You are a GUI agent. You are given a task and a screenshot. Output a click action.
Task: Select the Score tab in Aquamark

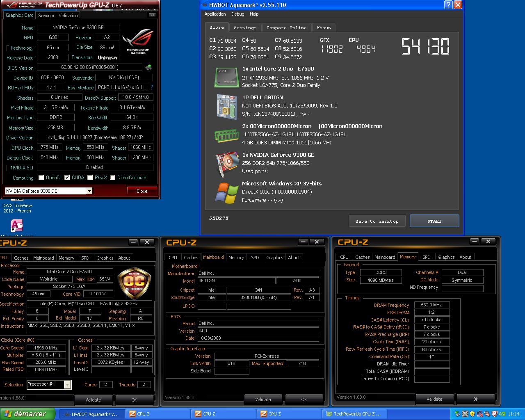point(217,27)
